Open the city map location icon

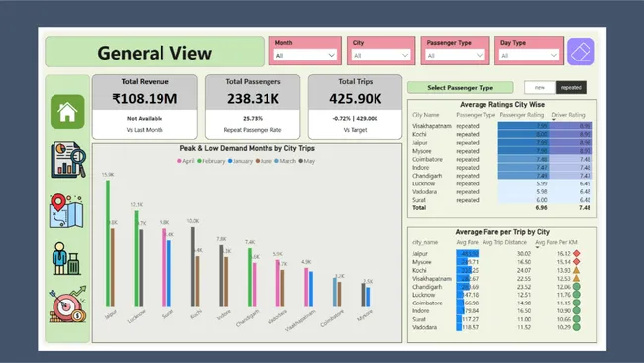[66, 211]
